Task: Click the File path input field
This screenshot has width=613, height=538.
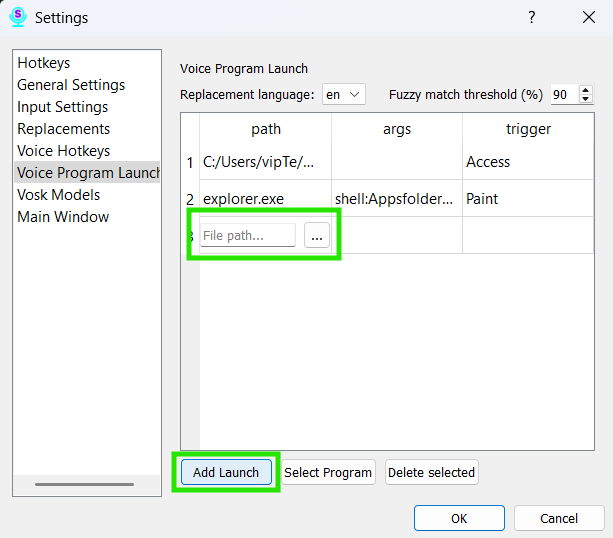Action: tap(248, 235)
